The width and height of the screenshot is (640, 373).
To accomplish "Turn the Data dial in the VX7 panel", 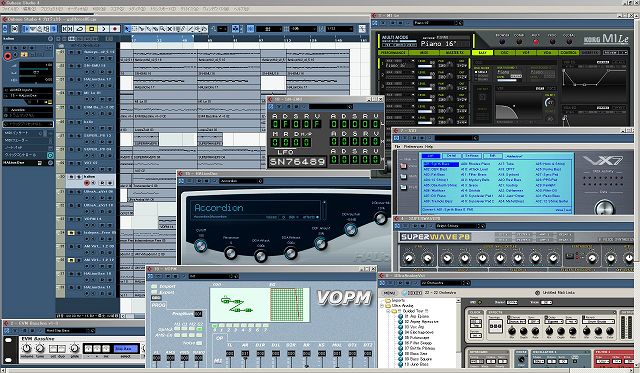I will [x=604, y=208].
